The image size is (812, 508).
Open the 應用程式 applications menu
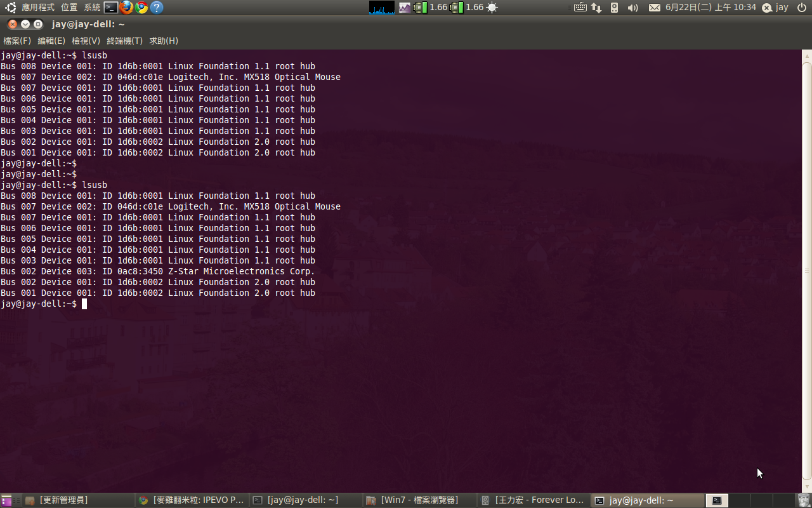(38, 8)
